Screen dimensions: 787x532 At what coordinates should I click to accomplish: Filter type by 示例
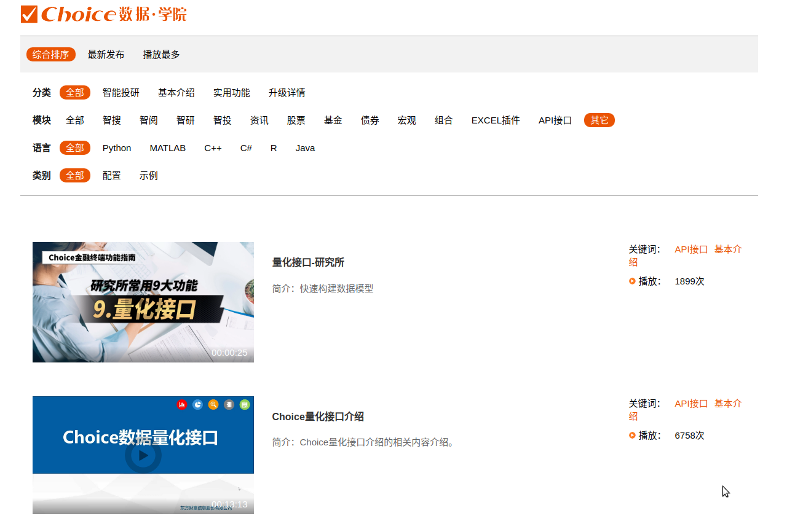point(149,175)
